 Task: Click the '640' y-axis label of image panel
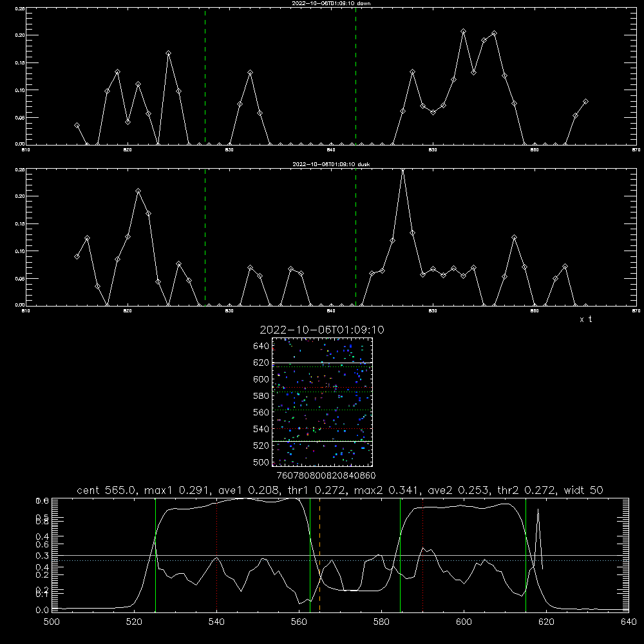(261, 346)
